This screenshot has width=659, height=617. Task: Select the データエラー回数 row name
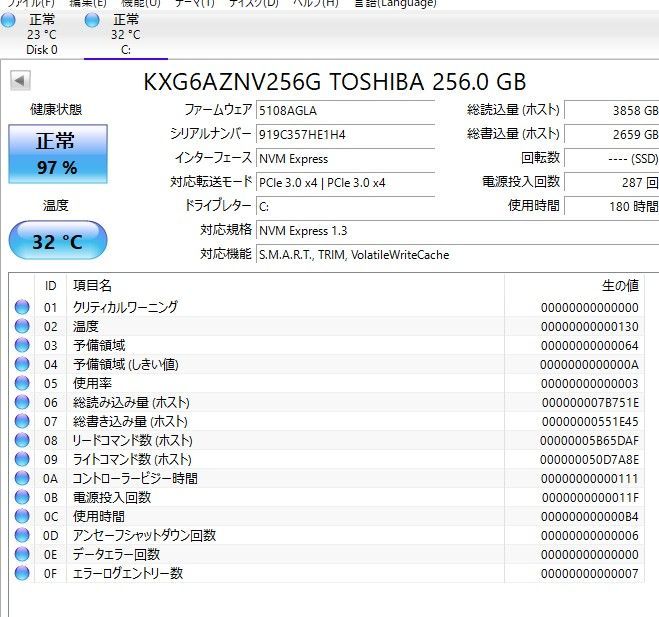click(116, 554)
